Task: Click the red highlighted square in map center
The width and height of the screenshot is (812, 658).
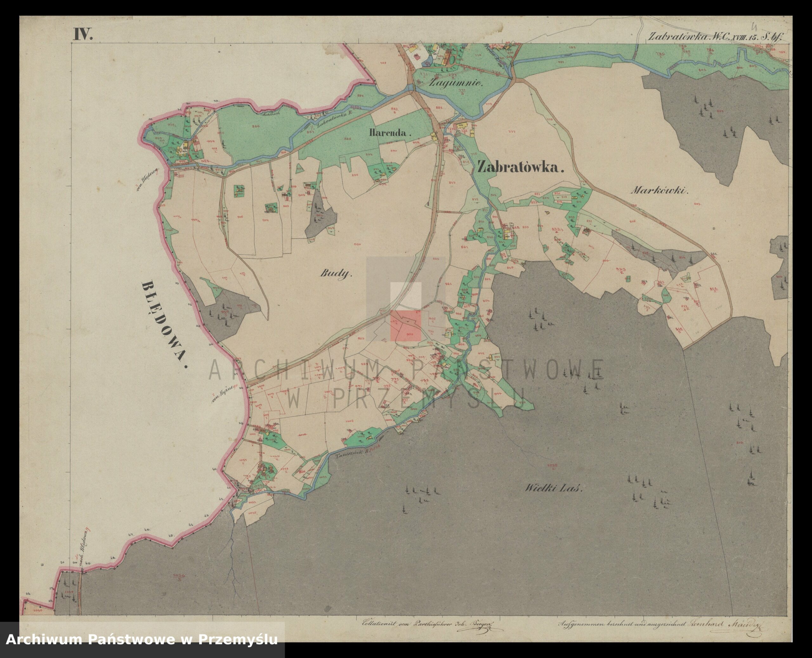Action: (x=406, y=326)
